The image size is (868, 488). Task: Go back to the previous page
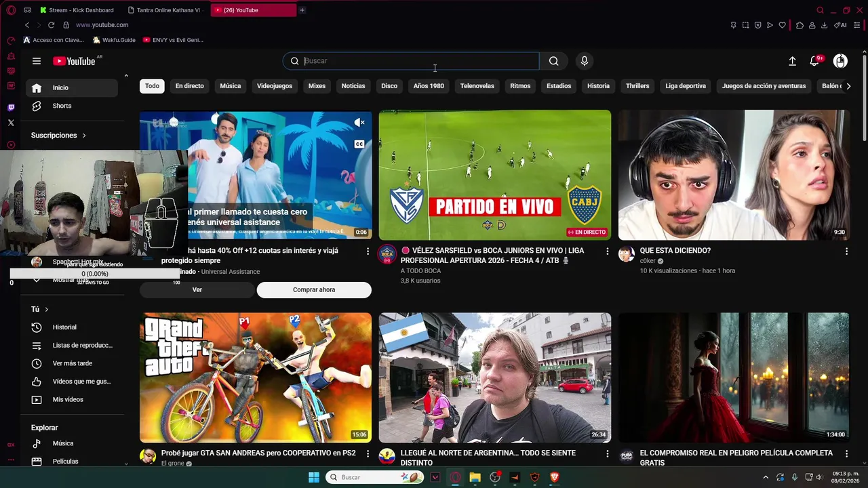point(26,25)
